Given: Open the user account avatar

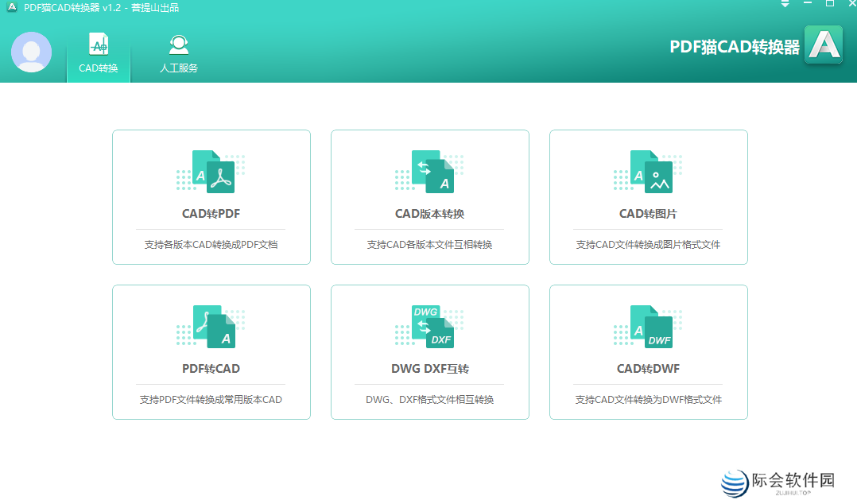Looking at the screenshot, I should tap(31, 53).
